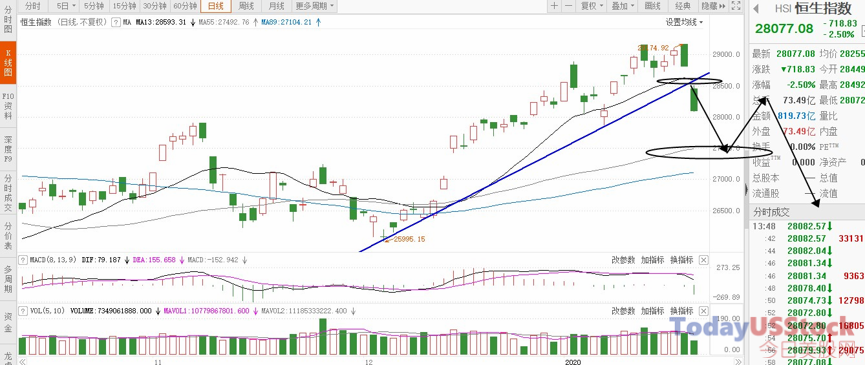Select K线图 in left sidebar
This screenshot has height=365, width=865.
tap(8, 63)
